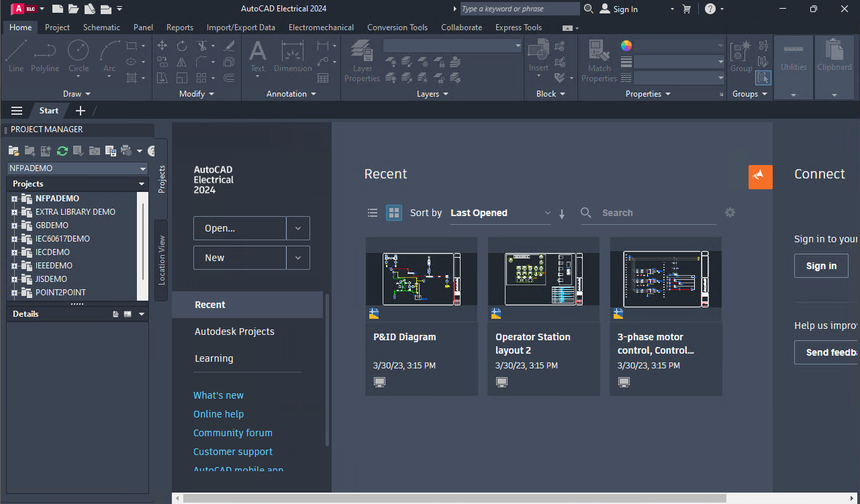This screenshot has height=504, width=860.
Task: Click the green Refresh icon in Project Manager
Action: pyautogui.click(x=62, y=151)
